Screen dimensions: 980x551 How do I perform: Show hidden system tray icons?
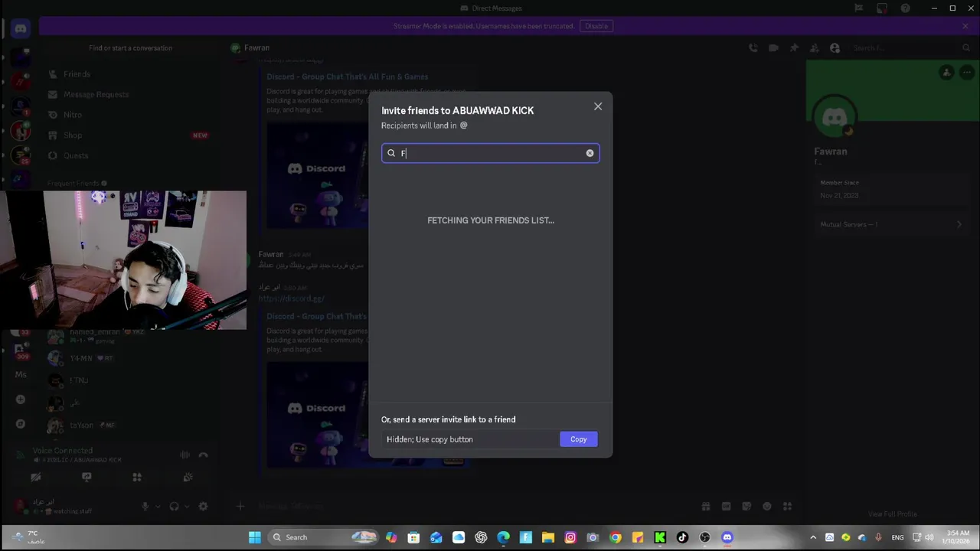coord(813,537)
